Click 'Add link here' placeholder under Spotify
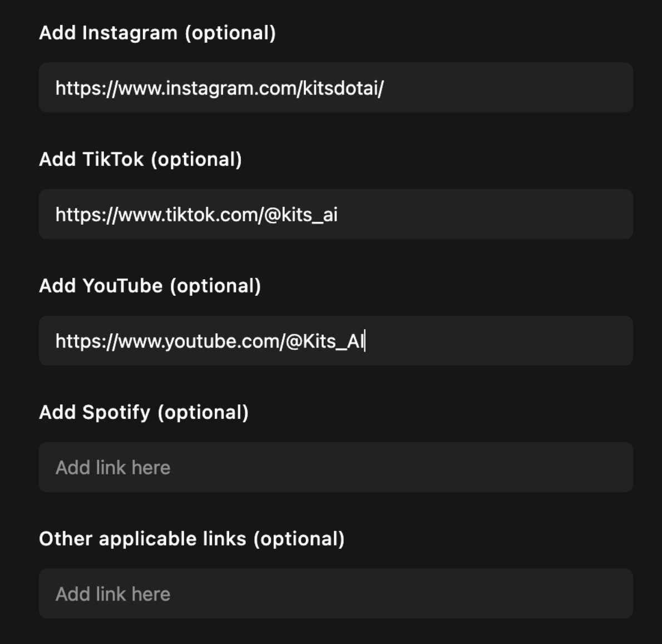 coord(113,468)
